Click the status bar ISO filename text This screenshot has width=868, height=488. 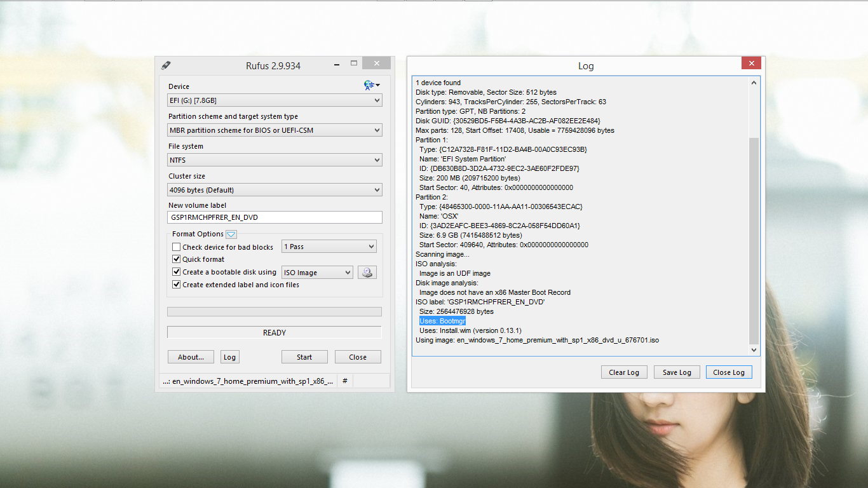[x=248, y=381]
